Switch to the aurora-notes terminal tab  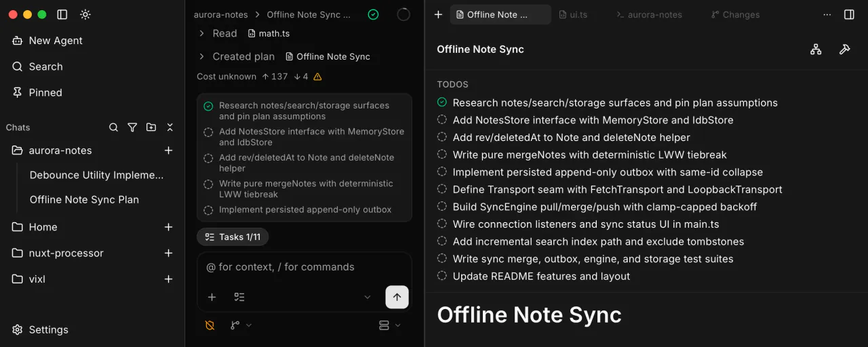click(x=649, y=14)
